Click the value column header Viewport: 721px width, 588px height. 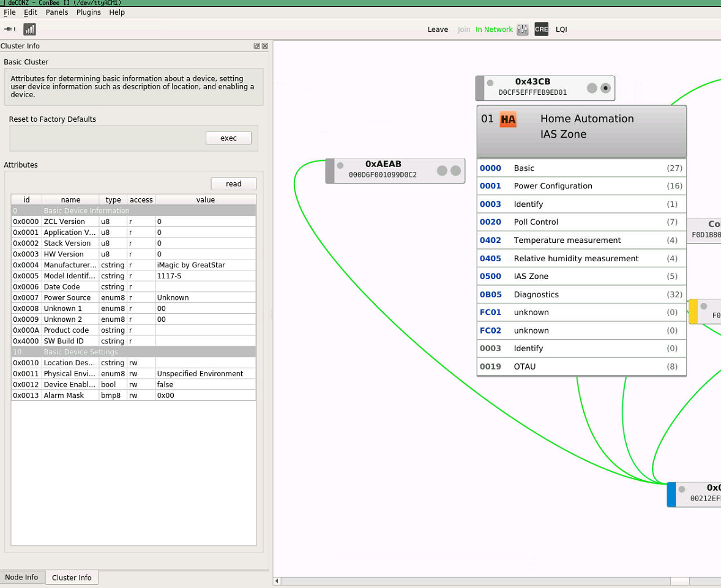coord(206,199)
